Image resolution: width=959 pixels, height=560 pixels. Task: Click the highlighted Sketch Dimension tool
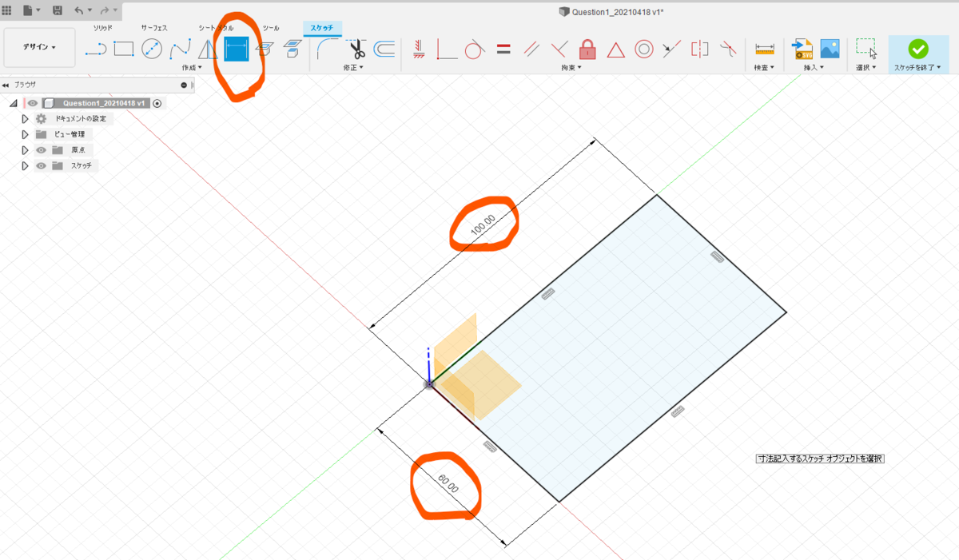point(236,49)
